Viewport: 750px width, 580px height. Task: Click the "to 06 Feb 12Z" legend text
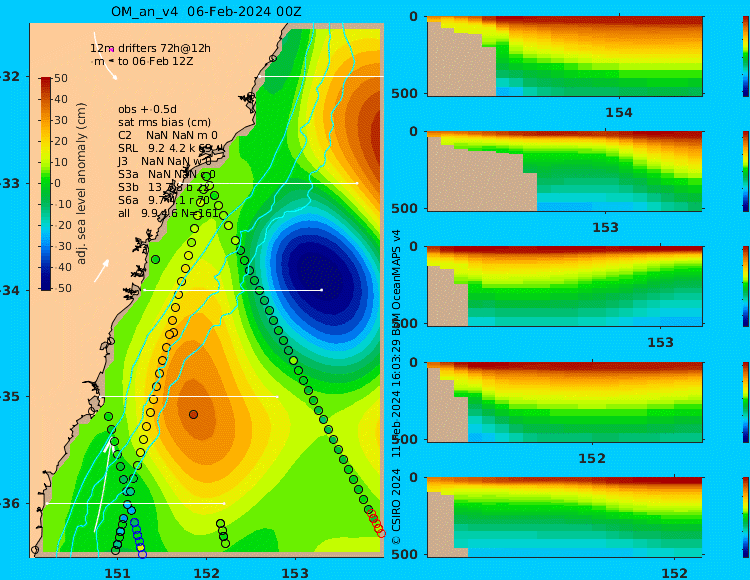155,61
